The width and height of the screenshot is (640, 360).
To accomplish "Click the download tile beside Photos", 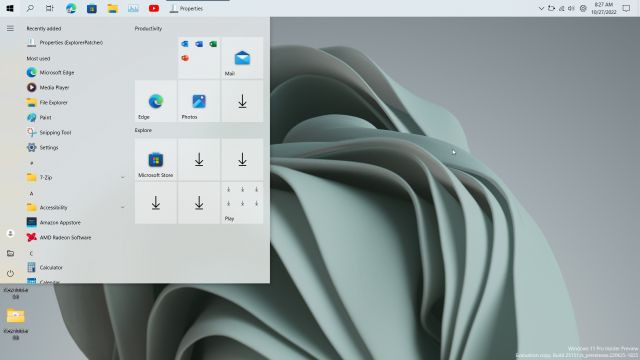I will pos(242,101).
